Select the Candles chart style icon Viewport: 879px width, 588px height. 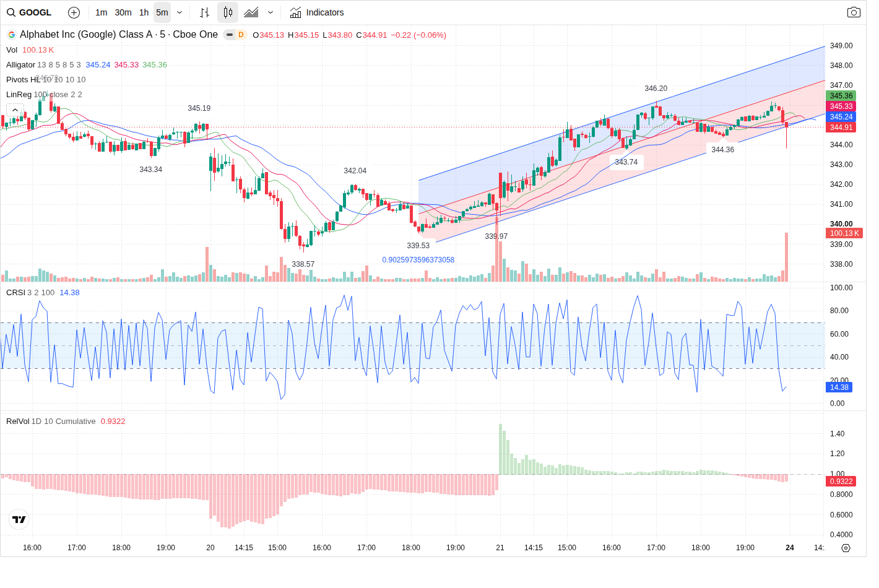(x=228, y=12)
